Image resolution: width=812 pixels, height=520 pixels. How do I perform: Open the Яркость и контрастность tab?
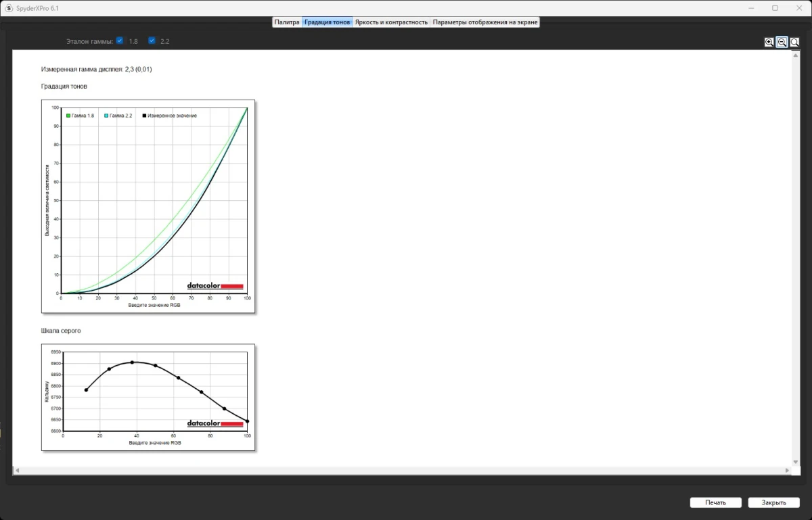[391, 22]
